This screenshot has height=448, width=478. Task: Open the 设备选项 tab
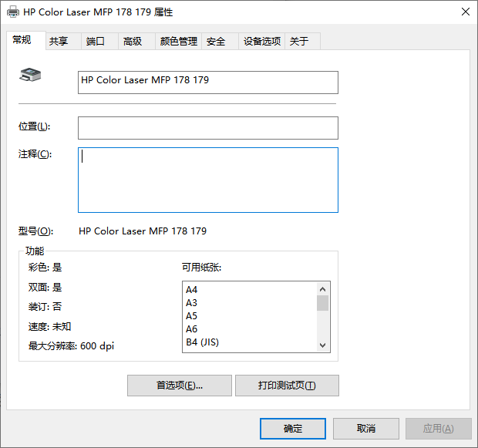pyautogui.click(x=261, y=41)
